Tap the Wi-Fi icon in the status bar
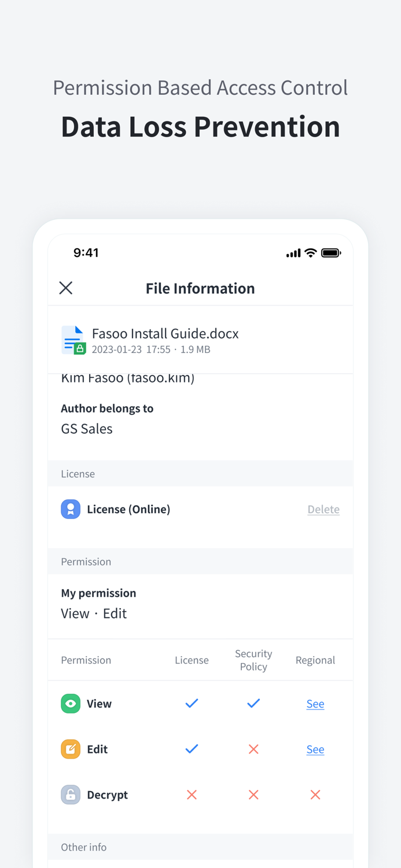This screenshot has height=868, width=401. (311, 252)
